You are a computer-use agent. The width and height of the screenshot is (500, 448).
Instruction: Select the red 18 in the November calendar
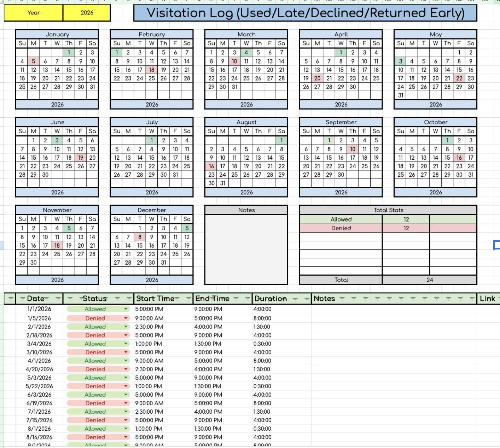pyautogui.click(x=57, y=246)
